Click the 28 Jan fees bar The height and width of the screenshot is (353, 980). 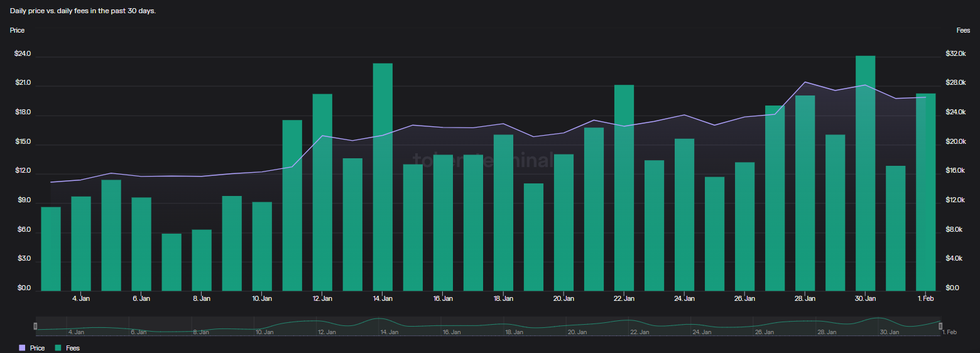pos(805,195)
